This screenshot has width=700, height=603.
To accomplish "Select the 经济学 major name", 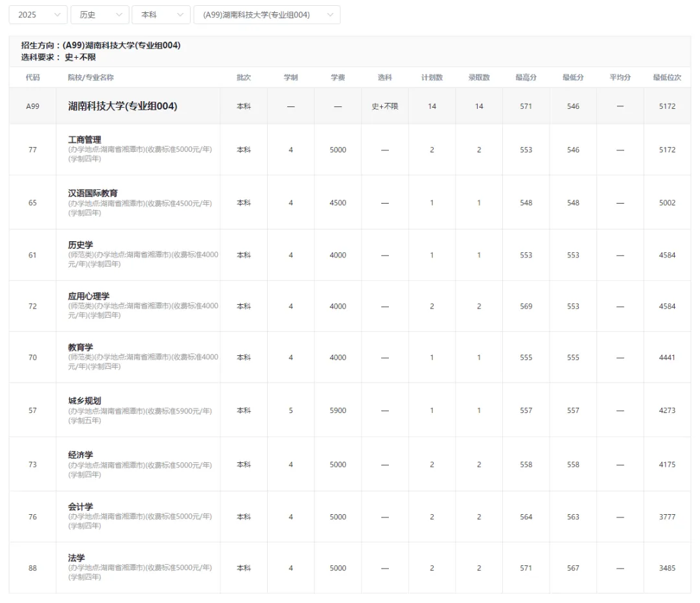I will tap(80, 455).
